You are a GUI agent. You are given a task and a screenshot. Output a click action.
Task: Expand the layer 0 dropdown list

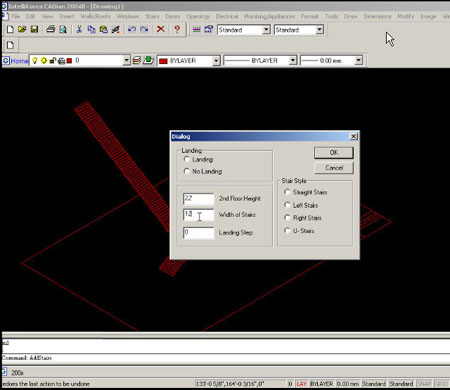point(126,61)
